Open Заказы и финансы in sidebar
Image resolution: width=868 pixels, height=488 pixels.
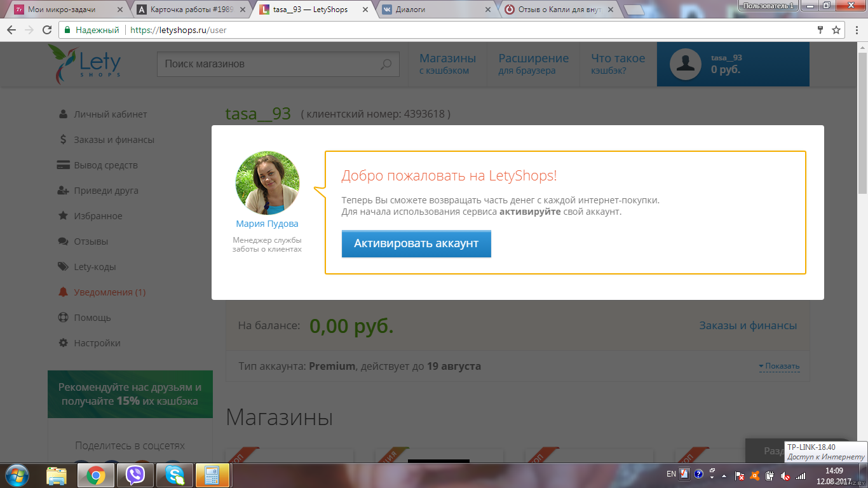click(114, 140)
